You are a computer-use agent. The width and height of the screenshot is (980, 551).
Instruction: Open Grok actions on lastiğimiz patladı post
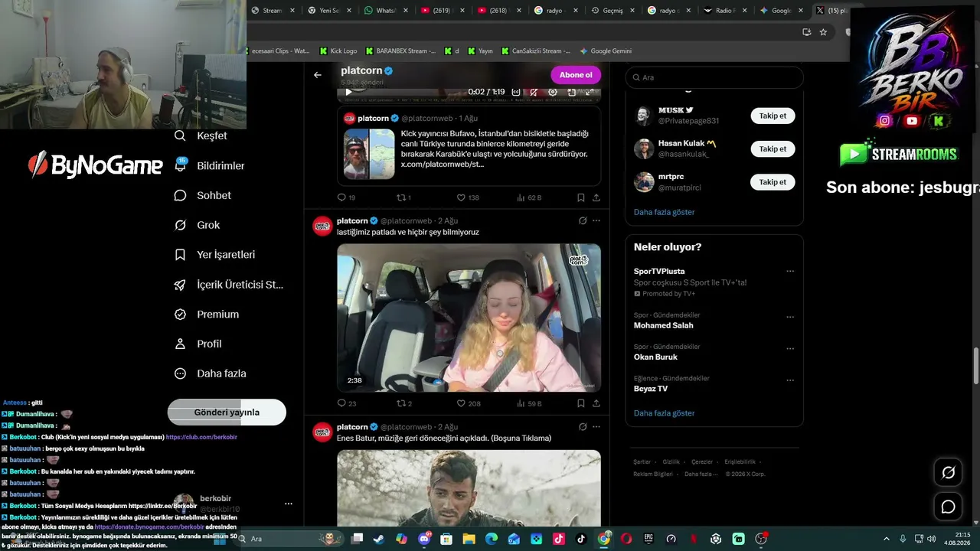[x=583, y=220]
